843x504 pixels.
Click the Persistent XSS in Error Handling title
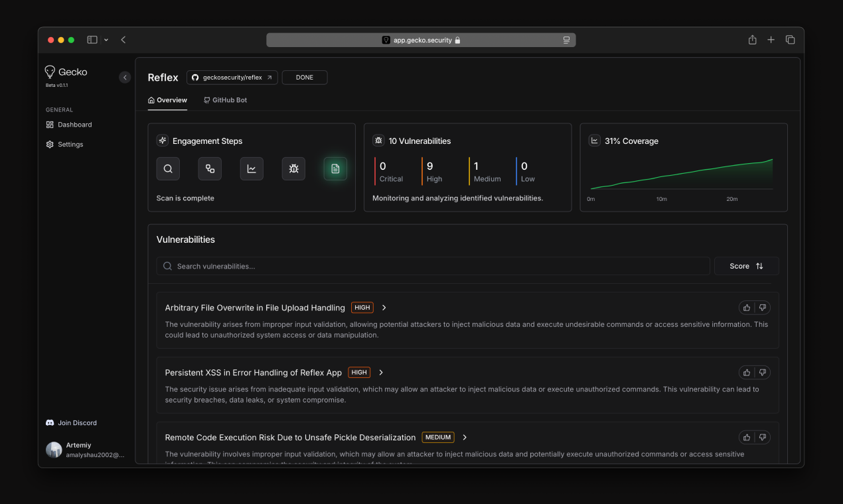[x=254, y=373]
